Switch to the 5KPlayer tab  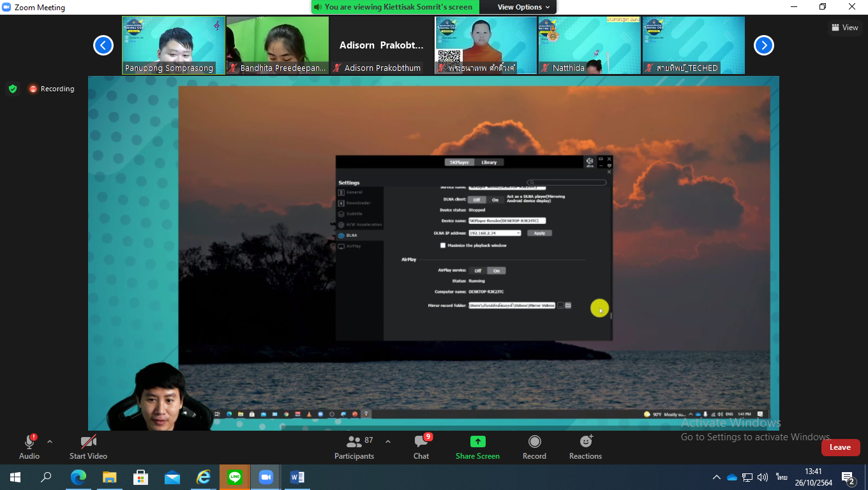pos(459,162)
